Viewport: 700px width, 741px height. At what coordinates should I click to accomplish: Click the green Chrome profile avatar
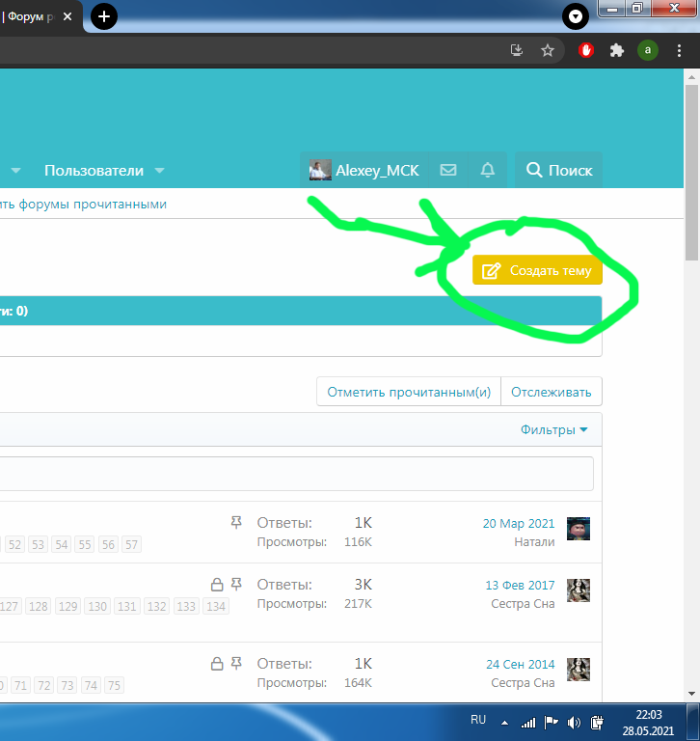pyautogui.click(x=648, y=50)
